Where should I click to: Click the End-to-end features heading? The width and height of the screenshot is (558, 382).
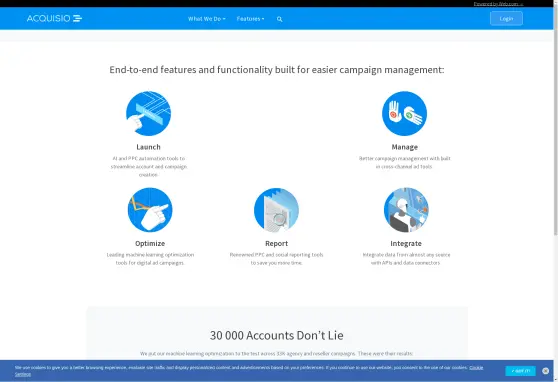pyautogui.click(x=277, y=70)
